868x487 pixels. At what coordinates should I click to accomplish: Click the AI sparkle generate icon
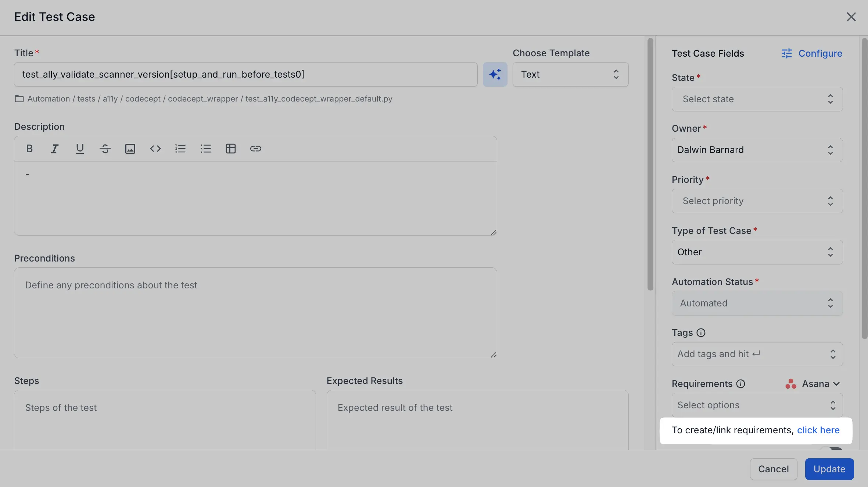[495, 74]
